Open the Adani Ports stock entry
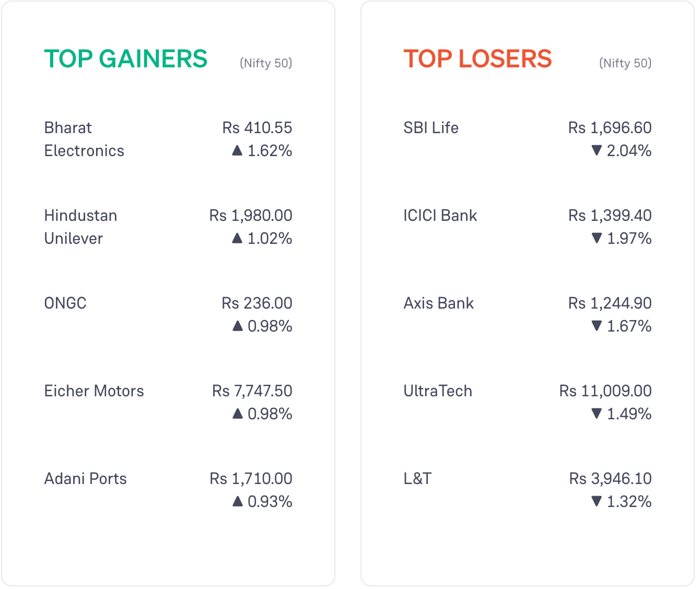Screen dimensions: 700x589 click(86, 478)
